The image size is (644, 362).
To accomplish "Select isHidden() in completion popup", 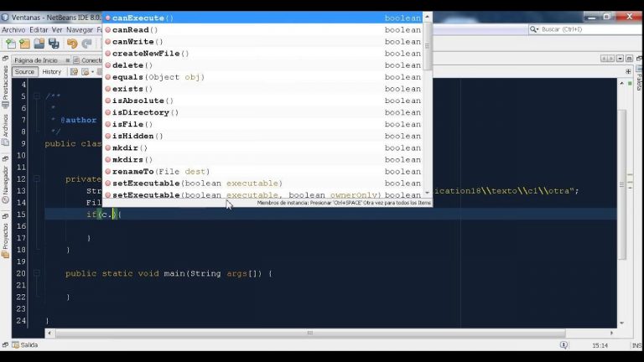I will [262, 137].
